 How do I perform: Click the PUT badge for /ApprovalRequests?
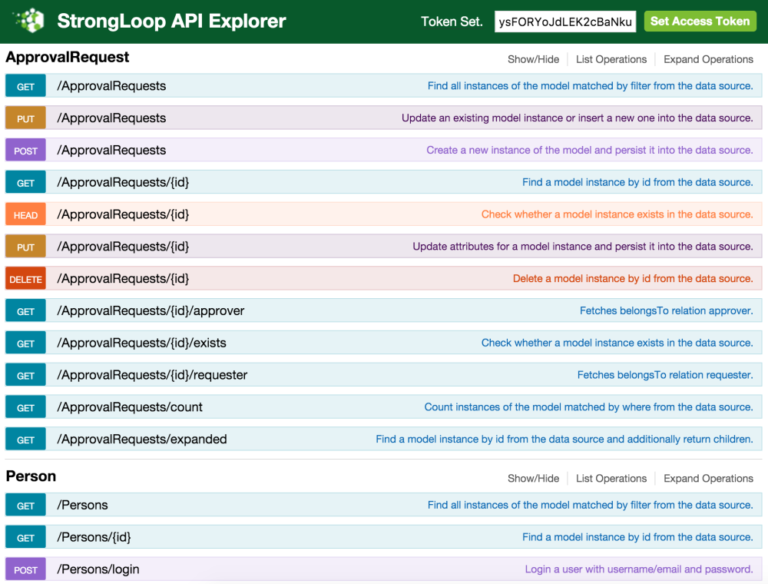(x=25, y=119)
